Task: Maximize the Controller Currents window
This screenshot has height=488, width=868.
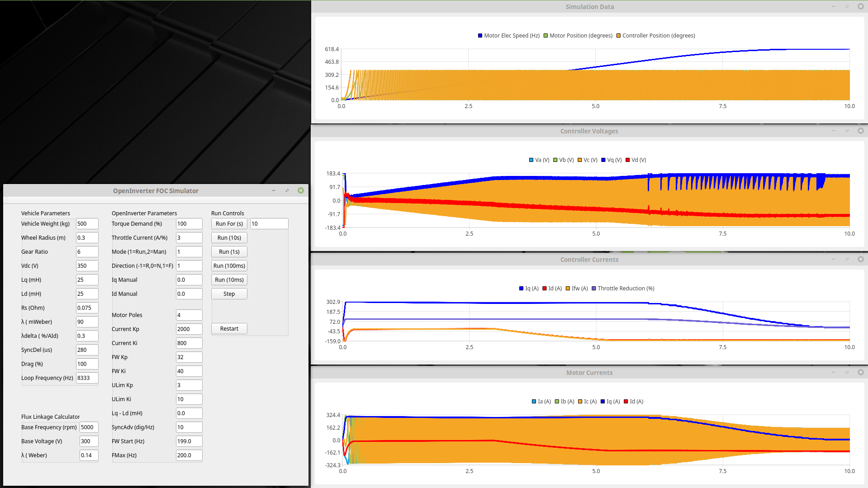Action: pos(847,260)
